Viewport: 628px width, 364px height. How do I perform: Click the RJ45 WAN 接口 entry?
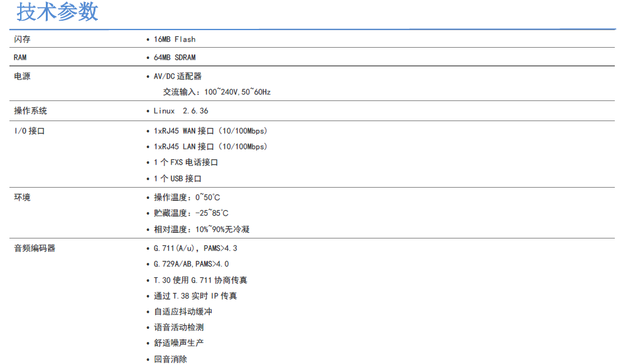[210, 131]
